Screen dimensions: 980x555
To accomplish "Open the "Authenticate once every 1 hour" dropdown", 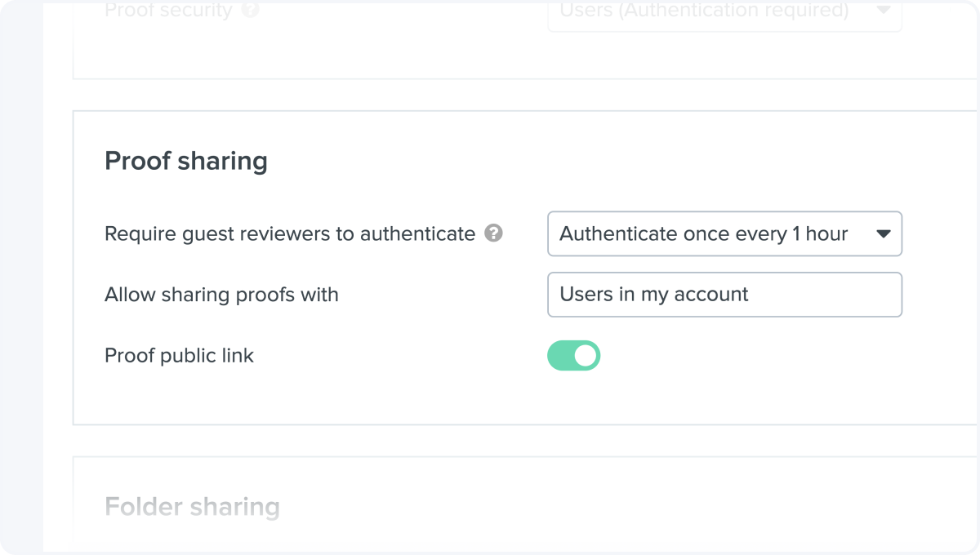I will pyautogui.click(x=724, y=234).
